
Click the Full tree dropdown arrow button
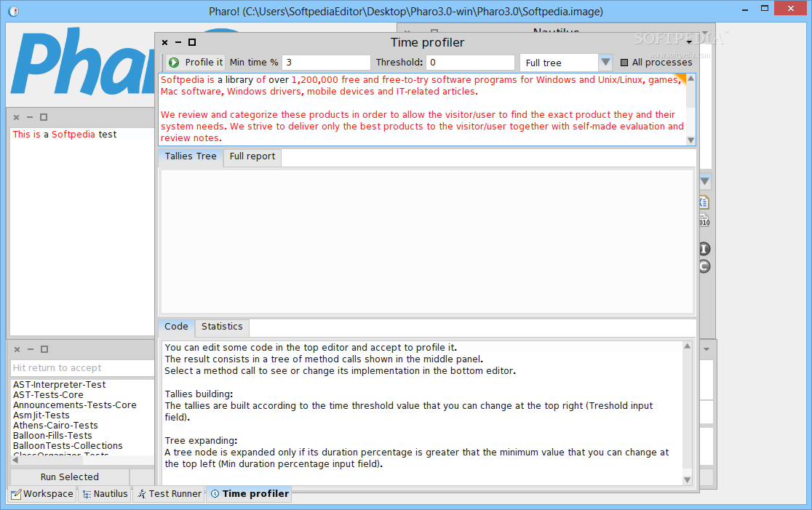pyautogui.click(x=605, y=63)
